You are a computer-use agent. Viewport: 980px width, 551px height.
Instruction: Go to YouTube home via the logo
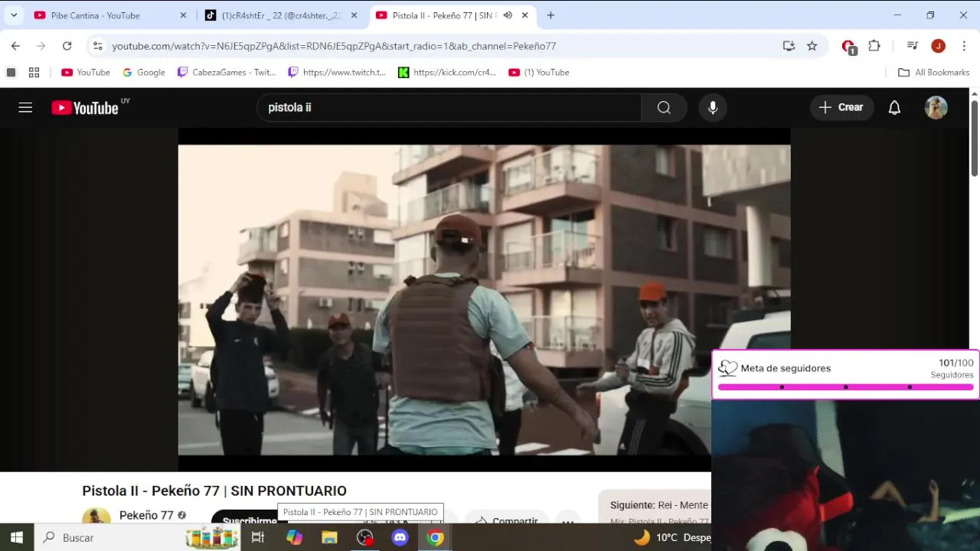click(x=85, y=108)
